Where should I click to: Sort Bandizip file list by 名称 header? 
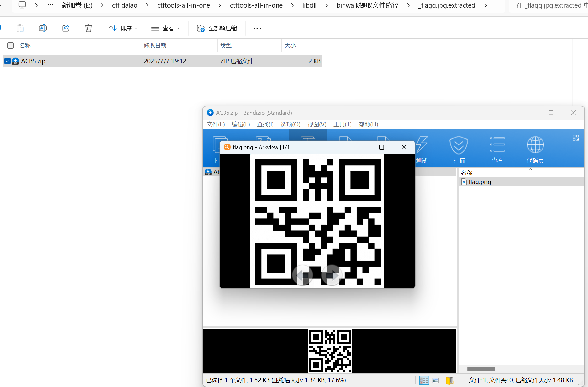point(467,173)
